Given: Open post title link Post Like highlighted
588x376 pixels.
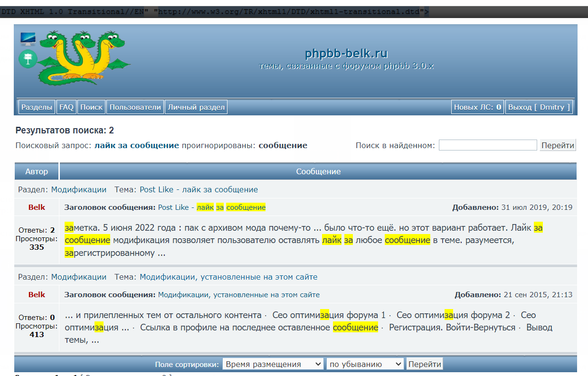Looking at the screenshot, I should point(212,207).
